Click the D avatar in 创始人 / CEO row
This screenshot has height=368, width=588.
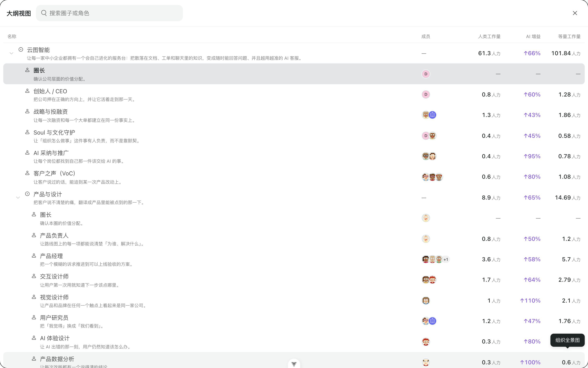coord(426,94)
